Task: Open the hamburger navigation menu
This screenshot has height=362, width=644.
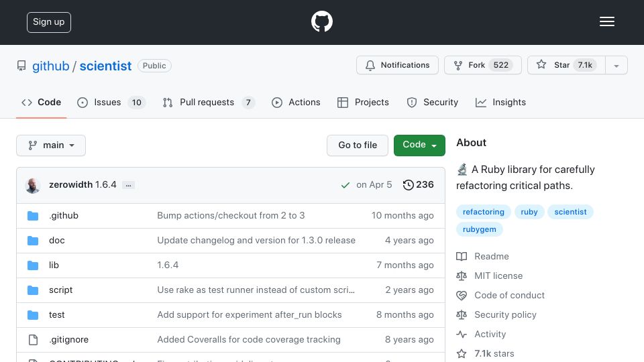Action: coord(606,21)
